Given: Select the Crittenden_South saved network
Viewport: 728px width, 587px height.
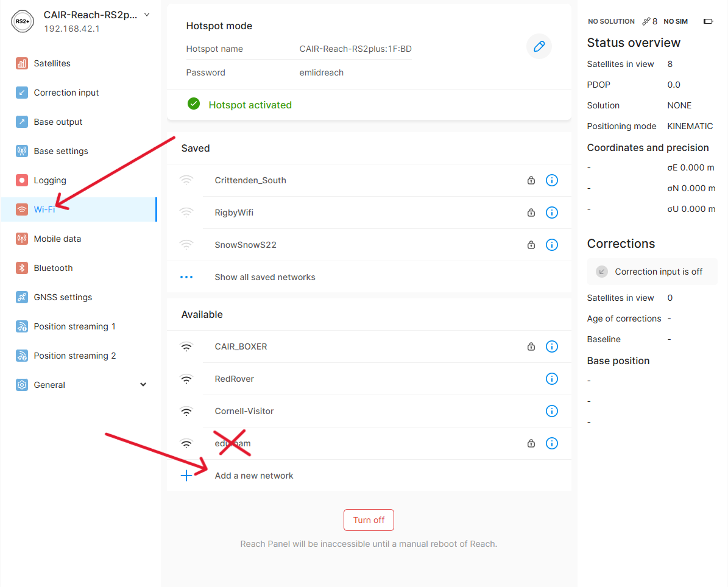Looking at the screenshot, I should point(369,180).
